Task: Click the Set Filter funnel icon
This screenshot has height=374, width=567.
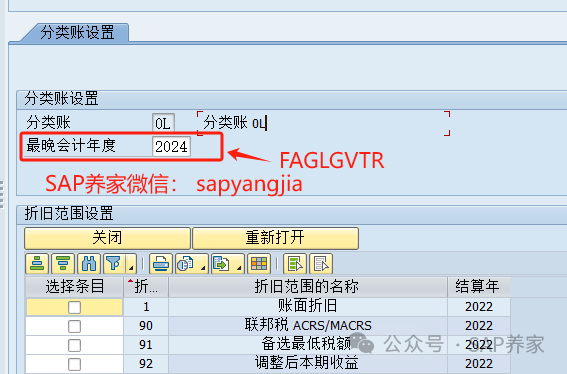Action: [x=114, y=264]
